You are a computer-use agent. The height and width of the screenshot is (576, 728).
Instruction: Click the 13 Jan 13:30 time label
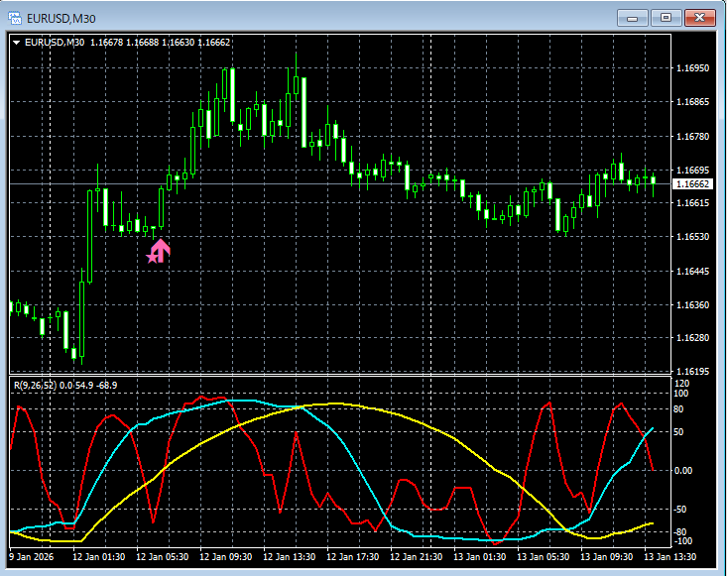pyautogui.click(x=669, y=556)
